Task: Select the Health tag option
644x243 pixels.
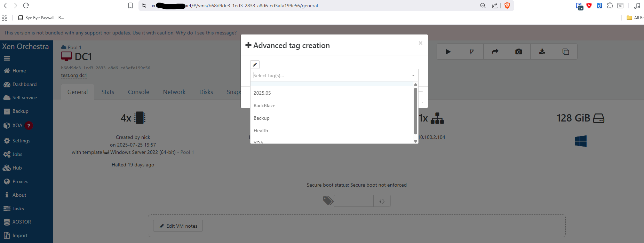Action: (332, 131)
